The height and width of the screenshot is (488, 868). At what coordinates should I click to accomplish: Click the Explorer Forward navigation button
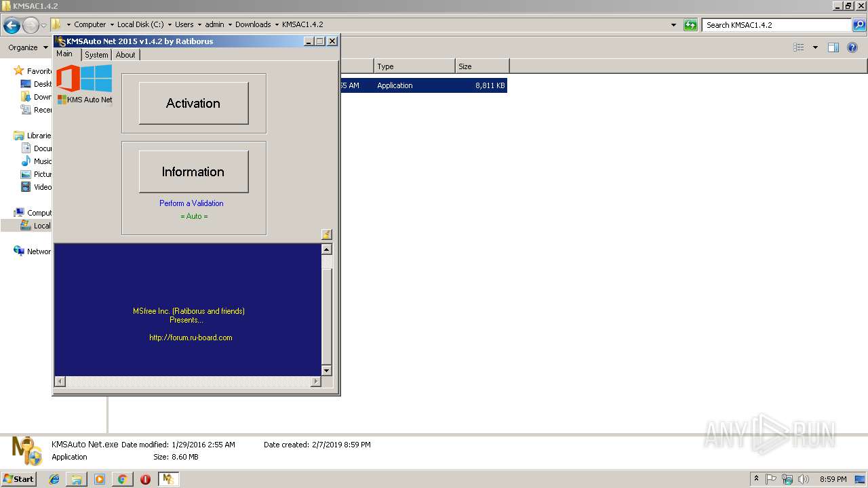pos(31,26)
